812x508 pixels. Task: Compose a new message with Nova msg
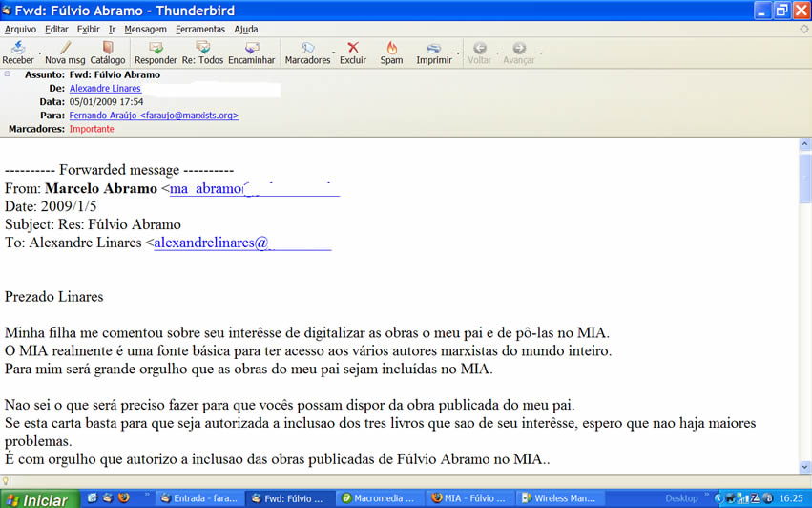(65, 53)
